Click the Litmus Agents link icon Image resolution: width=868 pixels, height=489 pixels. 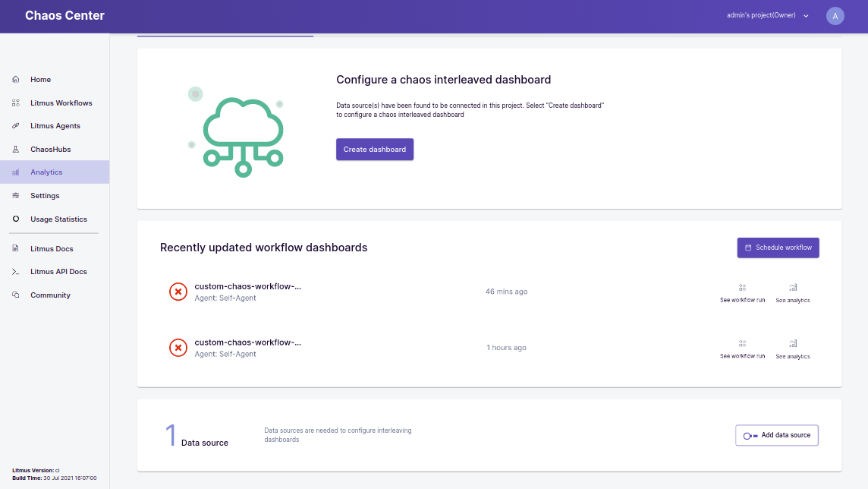16,126
